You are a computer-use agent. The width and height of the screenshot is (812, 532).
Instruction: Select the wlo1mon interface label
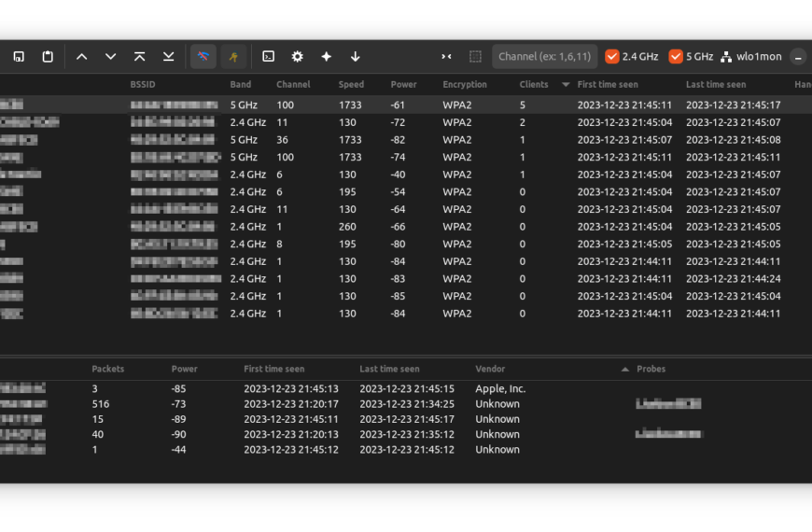pyautogui.click(x=759, y=56)
